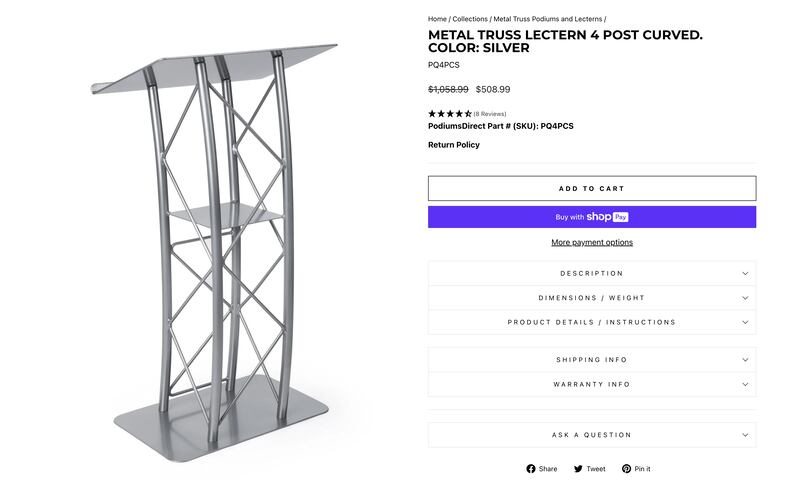Open Metal Truss Podiums and Lecterns breadcrumb

point(547,19)
